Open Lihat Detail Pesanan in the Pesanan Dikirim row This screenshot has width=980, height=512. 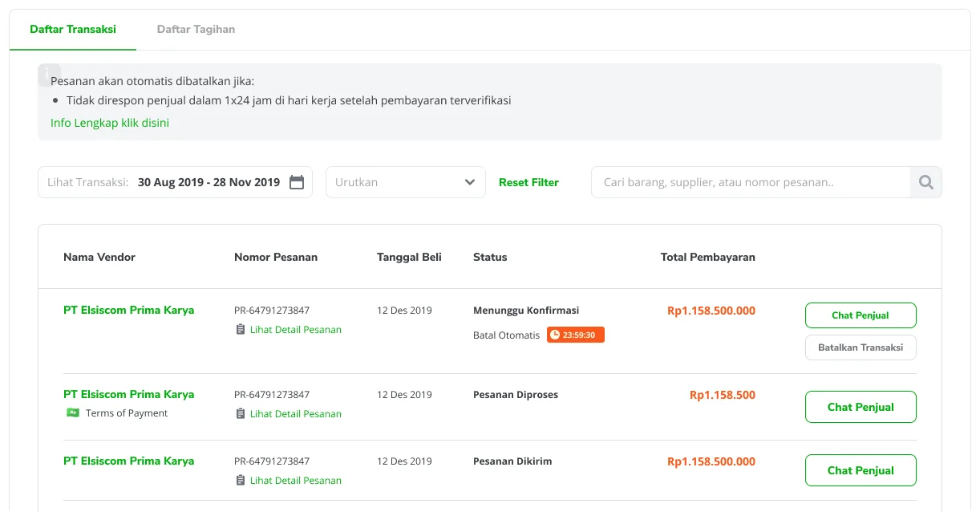coord(296,481)
